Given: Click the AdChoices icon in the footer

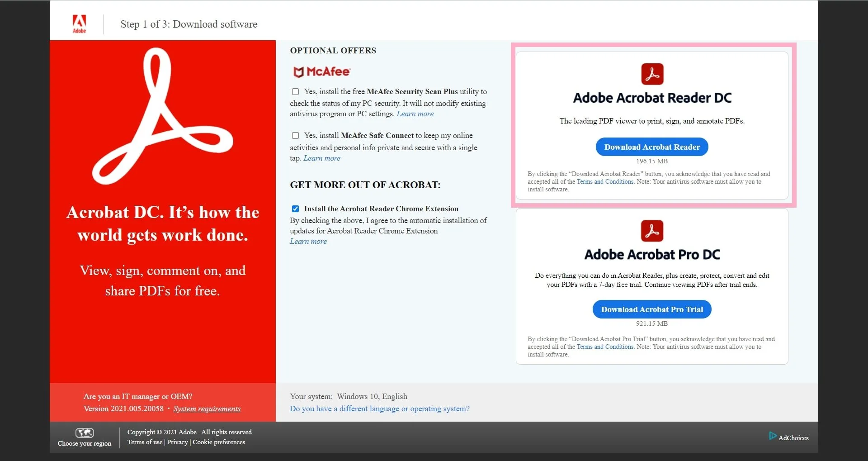Looking at the screenshot, I should (x=773, y=435).
